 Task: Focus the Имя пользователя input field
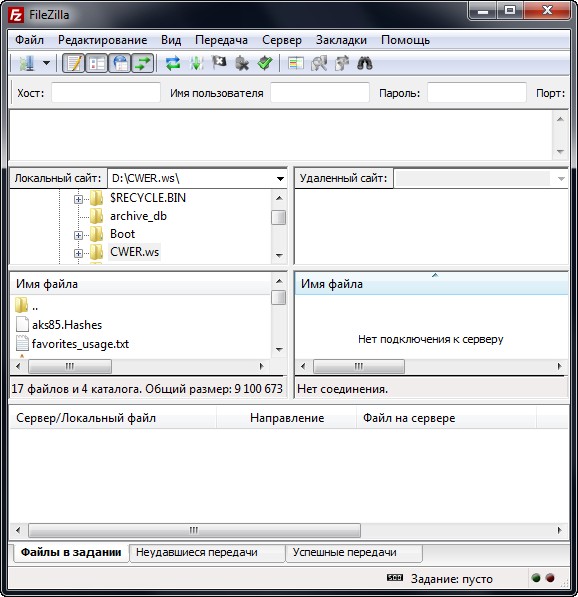click(x=320, y=93)
